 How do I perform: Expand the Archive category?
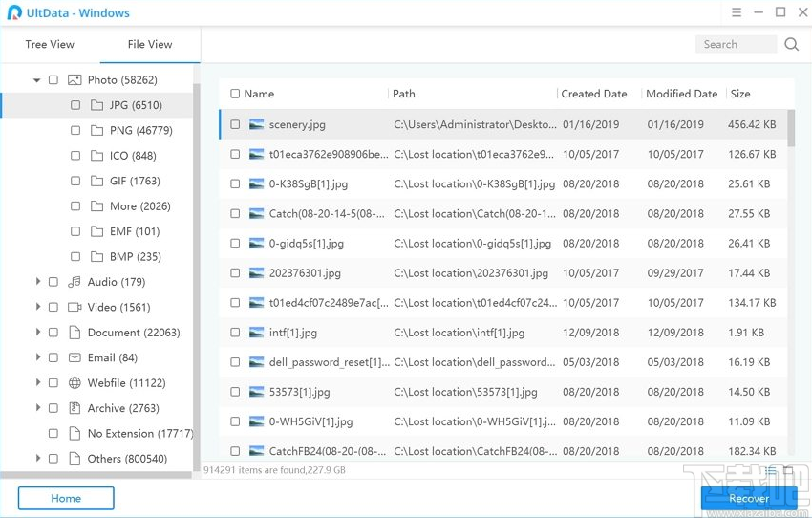pyautogui.click(x=37, y=408)
